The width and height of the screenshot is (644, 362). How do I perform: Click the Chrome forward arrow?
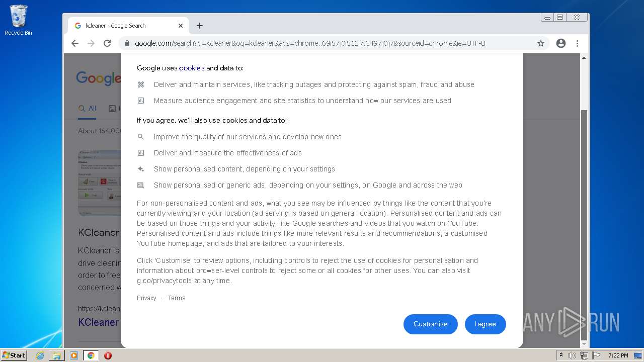point(91,43)
